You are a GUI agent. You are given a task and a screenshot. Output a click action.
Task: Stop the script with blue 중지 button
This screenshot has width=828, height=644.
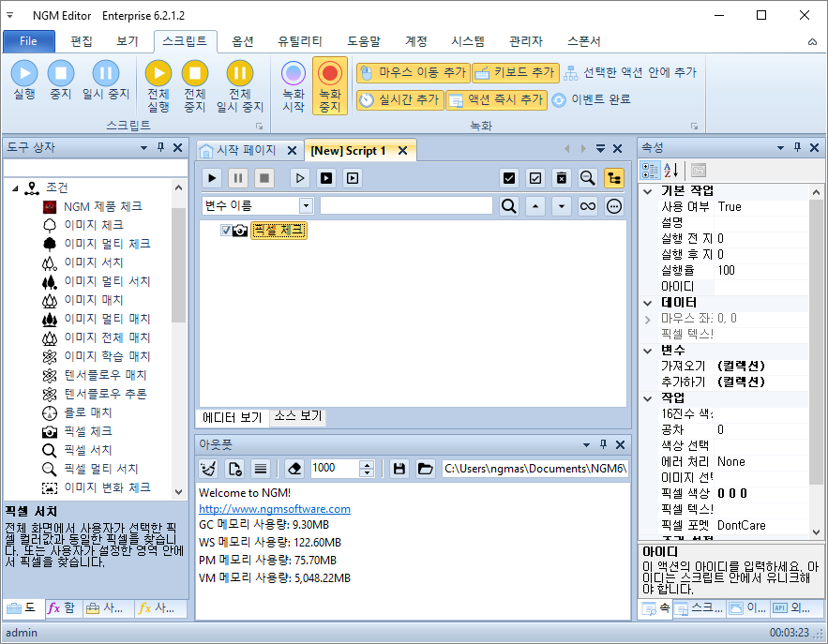61,81
